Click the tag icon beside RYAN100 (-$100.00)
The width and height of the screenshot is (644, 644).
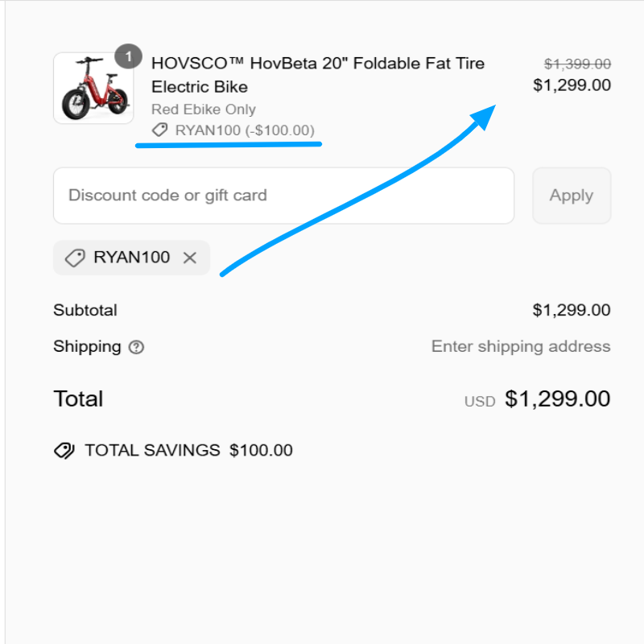tap(160, 130)
